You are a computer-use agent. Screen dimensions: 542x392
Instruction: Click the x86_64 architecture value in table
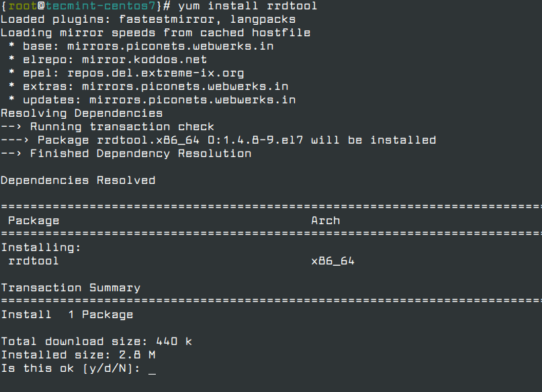(x=332, y=260)
